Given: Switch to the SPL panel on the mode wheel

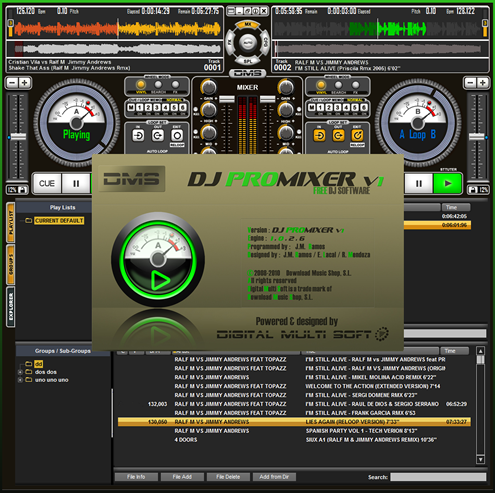Looking at the screenshot, I should point(248,61).
